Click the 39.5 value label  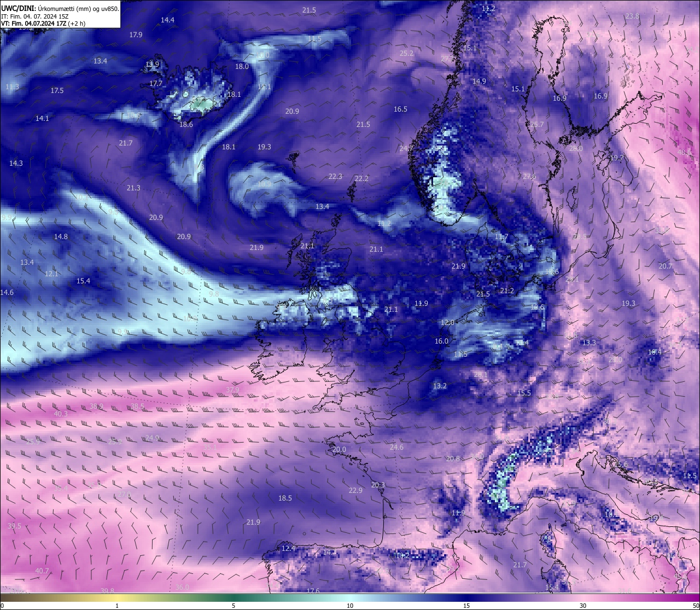click(14, 526)
